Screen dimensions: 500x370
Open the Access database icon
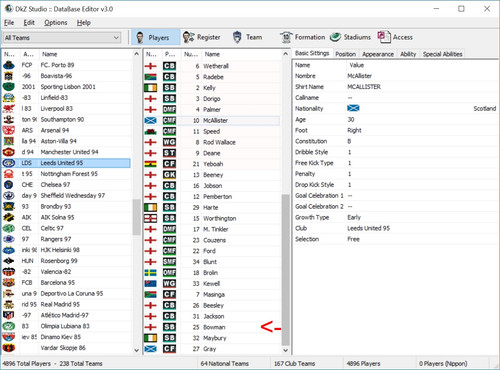coord(384,37)
